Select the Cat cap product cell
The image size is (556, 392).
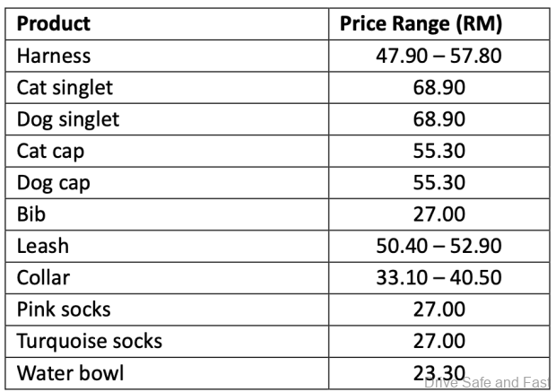point(51,152)
